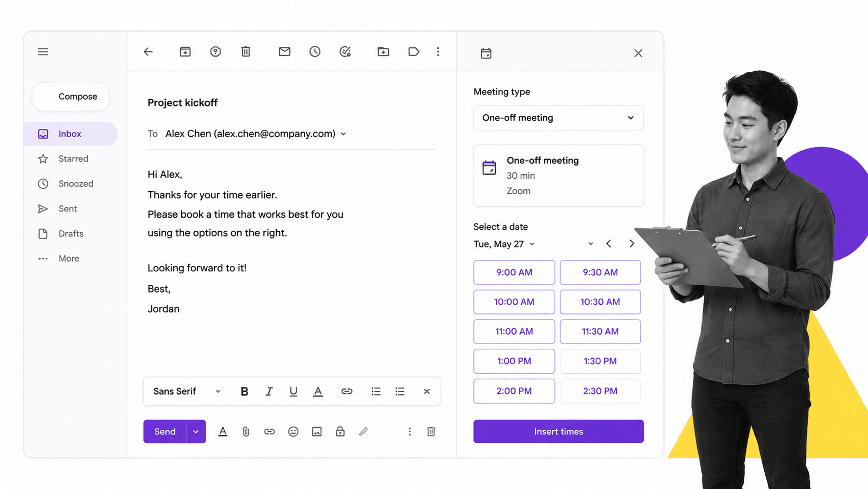The image size is (868, 489).
Task: Select the 1:00 PM time slot
Action: [514, 361]
